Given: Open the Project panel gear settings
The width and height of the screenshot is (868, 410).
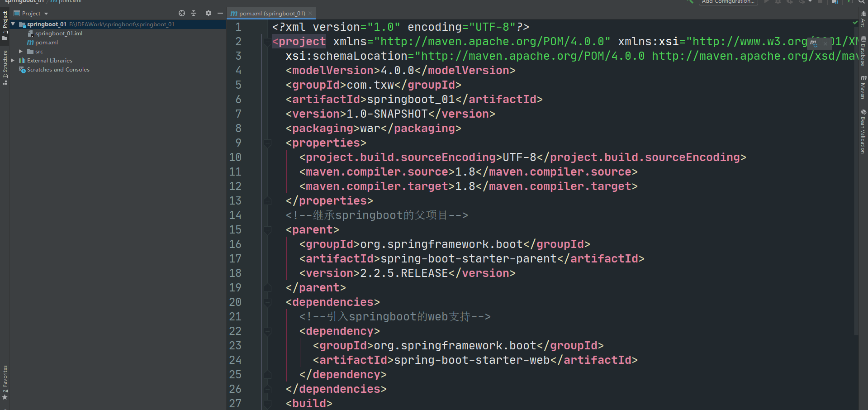Looking at the screenshot, I should [x=209, y=13].
